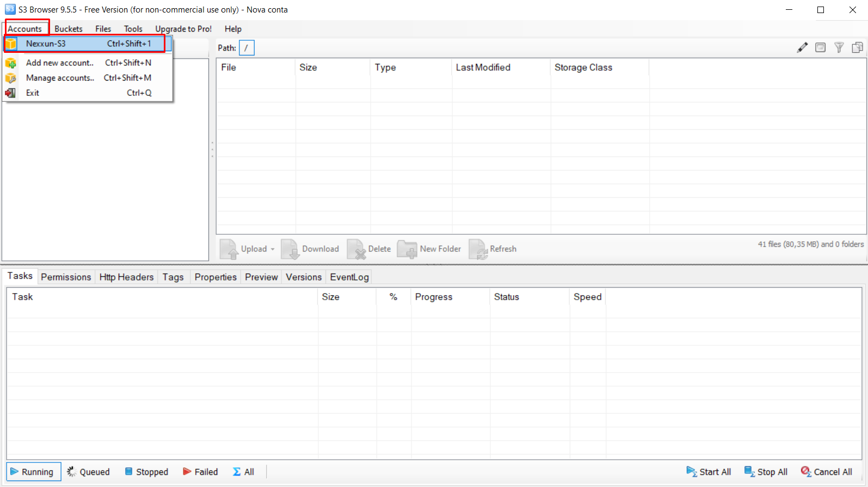Screen dimensions: 868x487
Task: Choose Manage accounts.. menu item
Action: click(88, 78)
